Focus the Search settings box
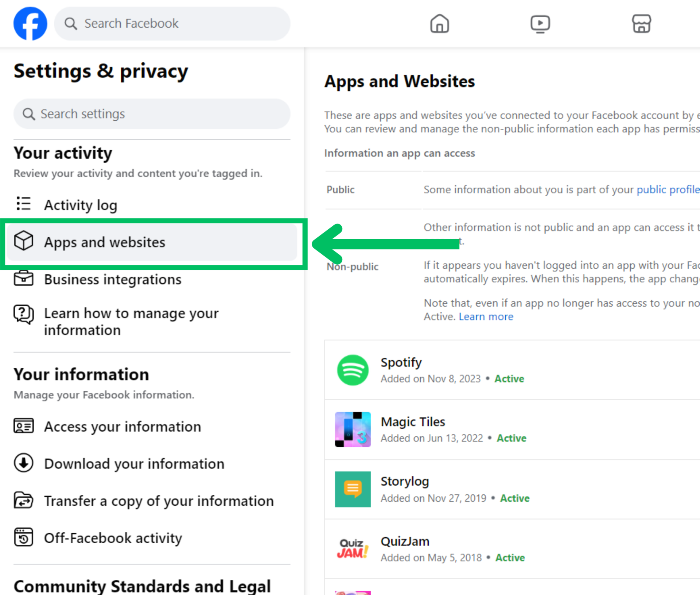Viewport: 700px width, 595px height. click(x=152, y=114)
